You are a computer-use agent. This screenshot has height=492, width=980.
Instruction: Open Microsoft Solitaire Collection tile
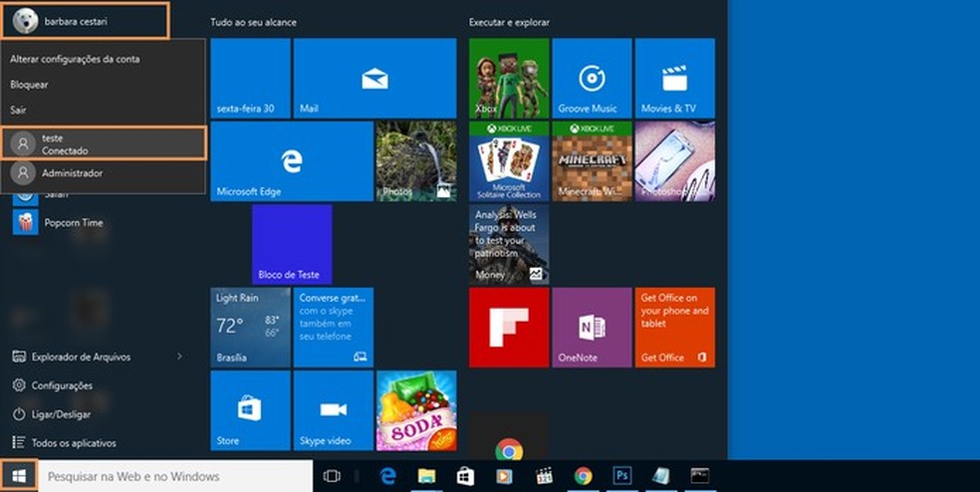509,161
